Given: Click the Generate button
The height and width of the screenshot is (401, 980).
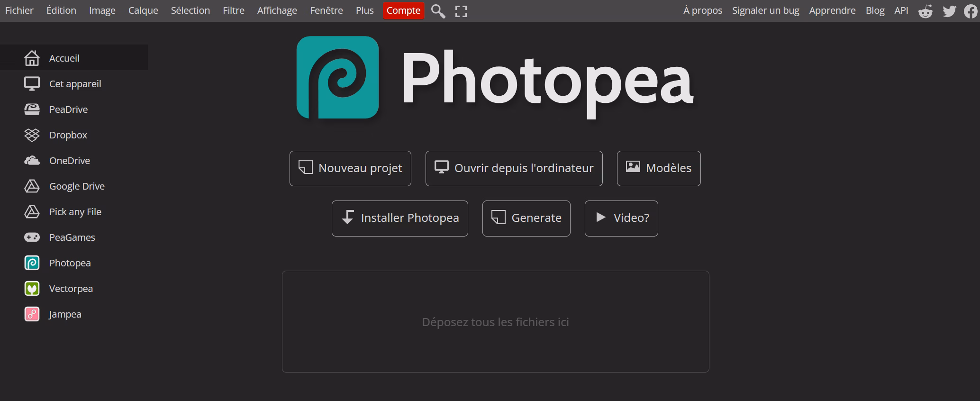Looking at the screenshot, I should [x=526, y=218].
